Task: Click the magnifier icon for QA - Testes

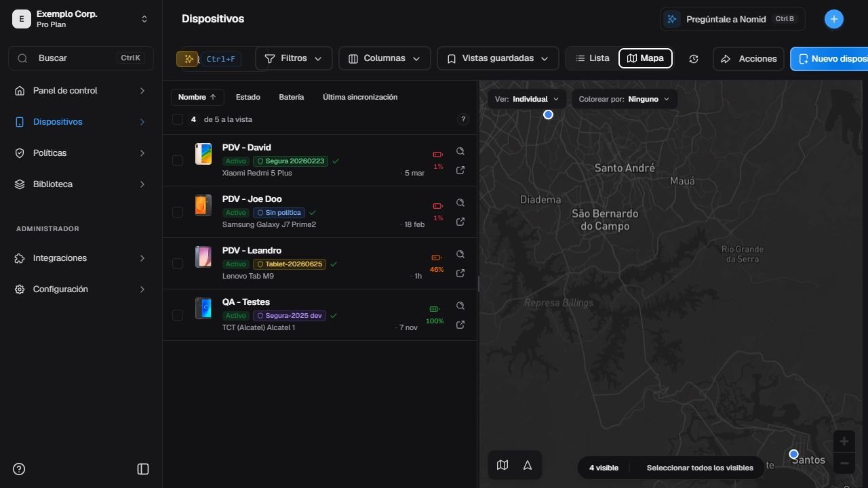Action: tap(460, 306)
